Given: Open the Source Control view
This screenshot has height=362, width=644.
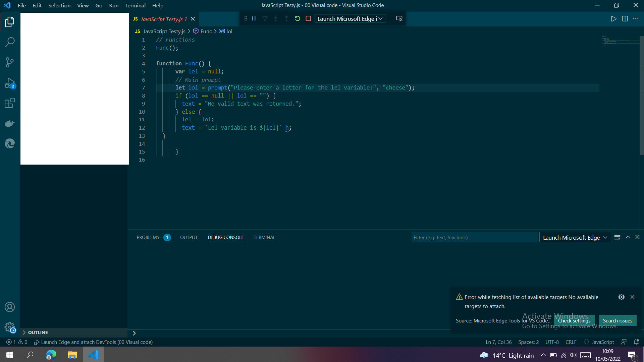Looking at the screenshot, I should coord(10,62).
